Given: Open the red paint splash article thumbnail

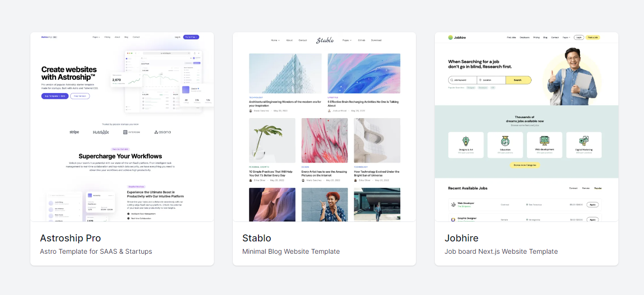Looking at the screenshot, I should coord(324,140).
